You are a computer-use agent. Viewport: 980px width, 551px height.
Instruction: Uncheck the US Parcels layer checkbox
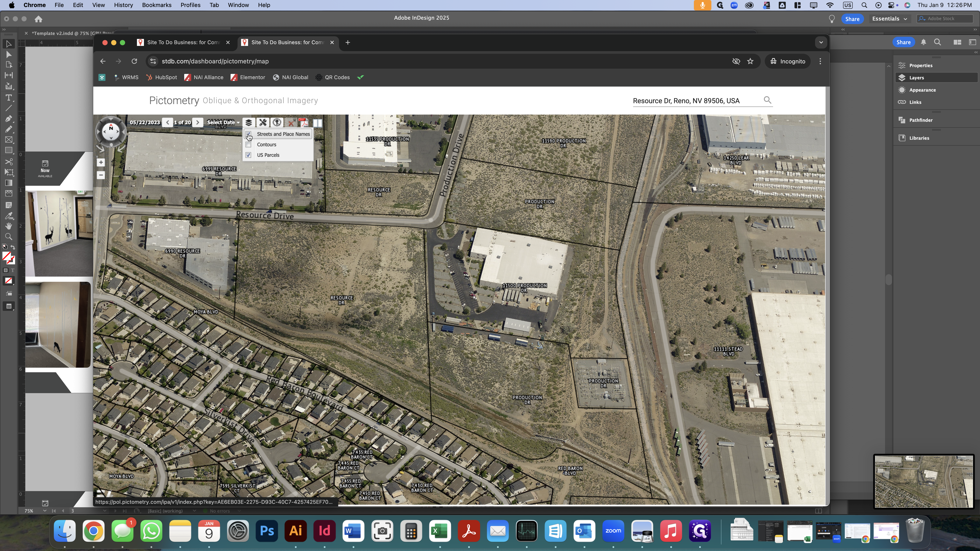click(248, 155)
